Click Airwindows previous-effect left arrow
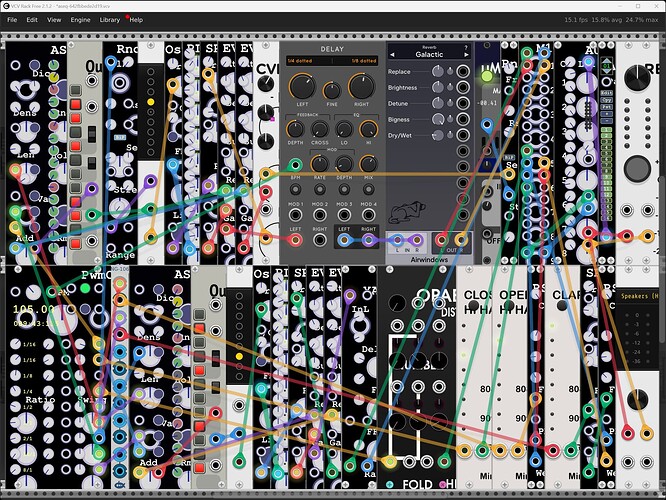This screenshot has height=500, width=666. tap(392, 55)
